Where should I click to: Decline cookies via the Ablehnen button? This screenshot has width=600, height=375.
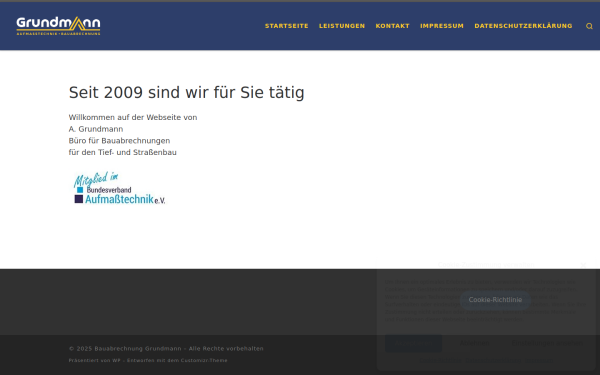pyautogui.click(x=474, y=343)
